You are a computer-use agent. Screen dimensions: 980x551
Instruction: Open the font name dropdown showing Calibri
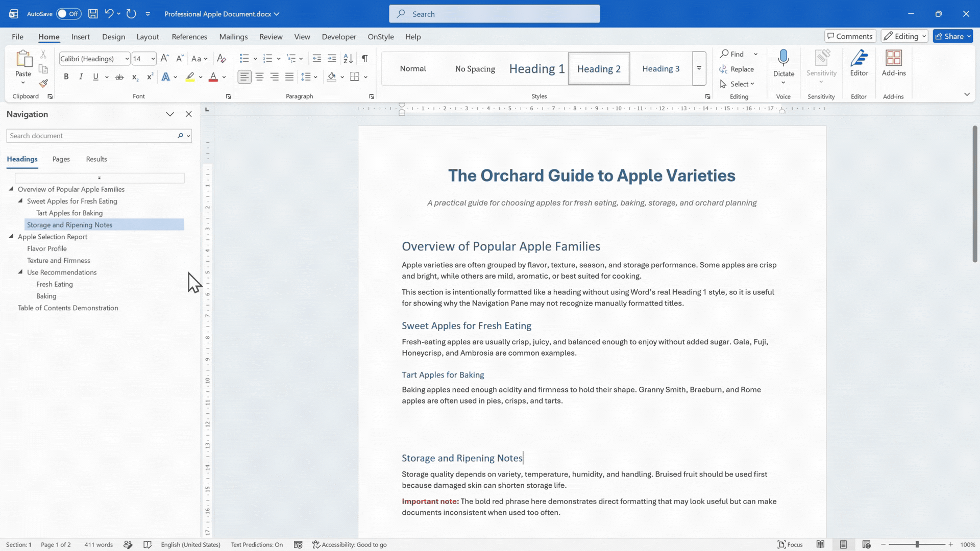click(94, 59)
